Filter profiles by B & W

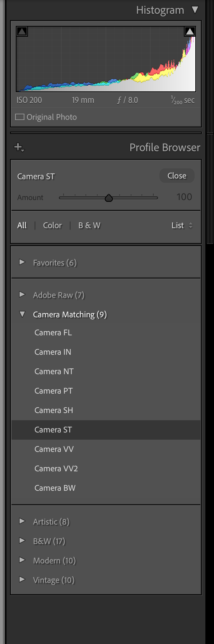point(89,225)
